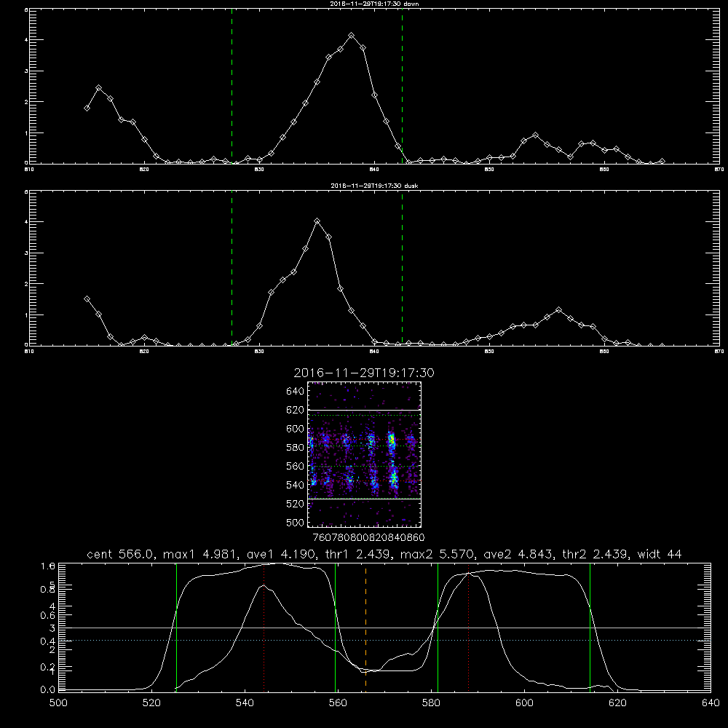Click the '500' x-axis label of bottom plot
728x728 pixels.
tap(58, 703)
